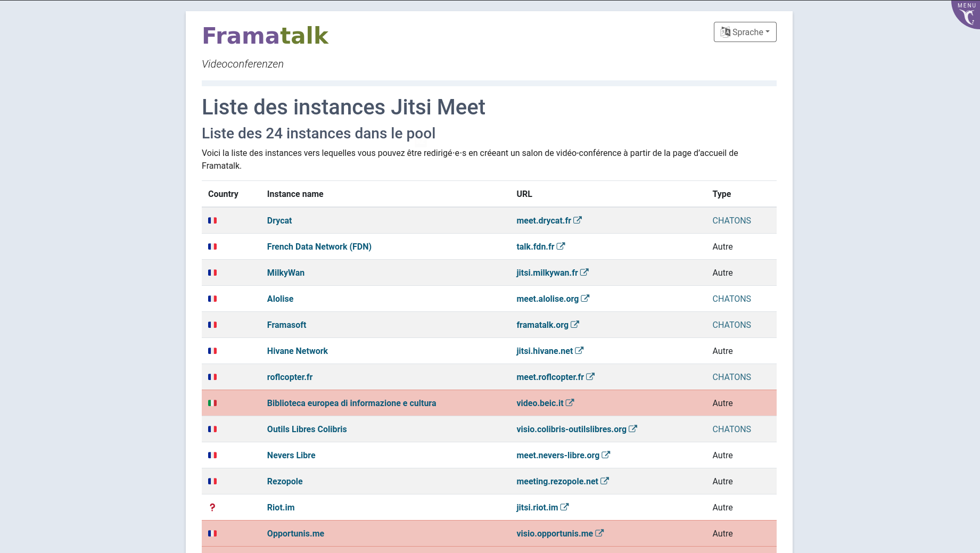Click the external link icon next to visio.opportunis.me
This screenshot has width=980, height=553.
coord(599,533)
